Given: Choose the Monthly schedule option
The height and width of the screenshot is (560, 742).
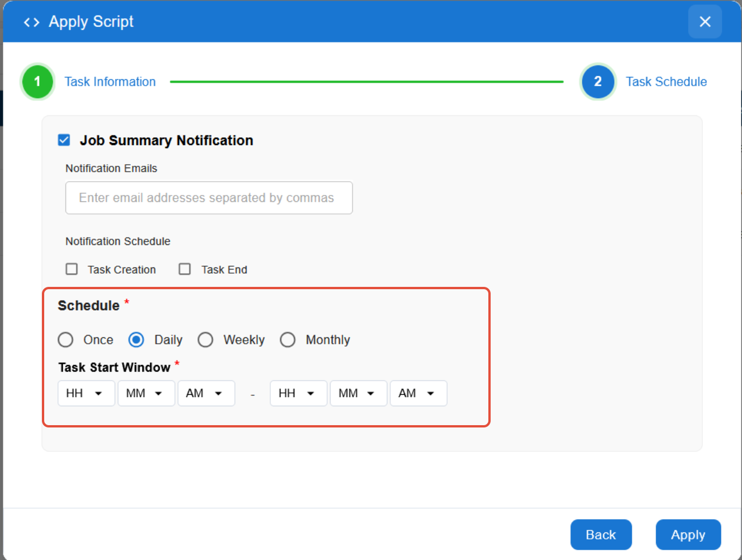Looking at the screenshot, I should point(288,340).
